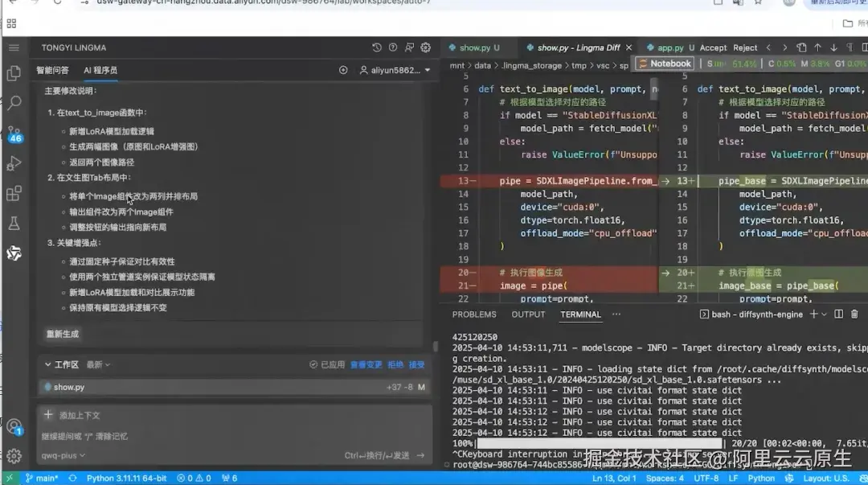This screenshot has width=868, height=485.
Task: Select Python 3.11.11 64-bit interpreter
Action: pos(126,479)
